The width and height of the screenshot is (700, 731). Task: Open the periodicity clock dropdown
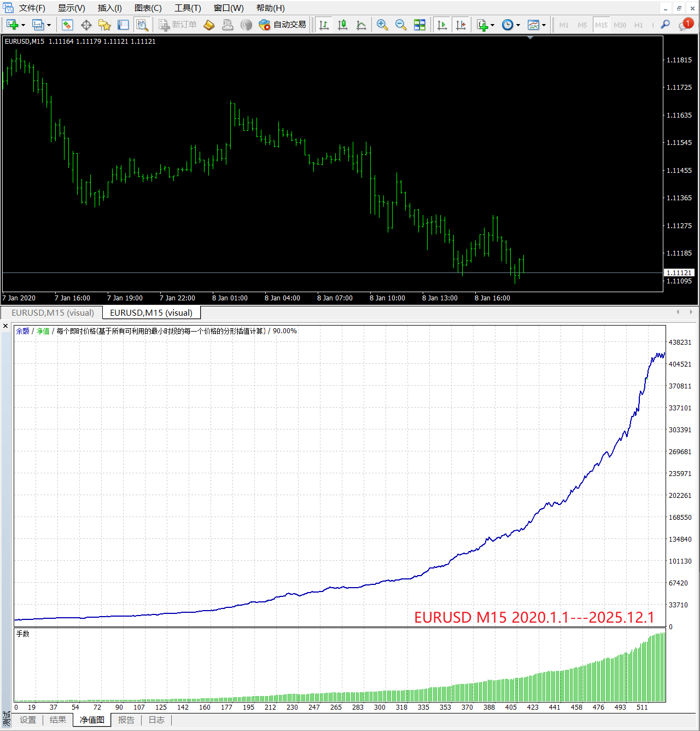point(518,25)
